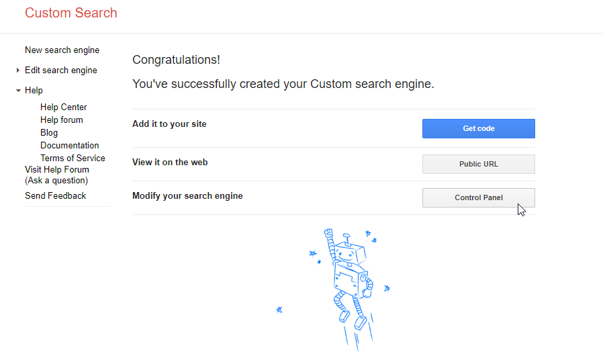This screenshot has width=603, height=364.
Task: Click the Custom Search logo title
Action: pyautogui.click(x=71, y=13)
